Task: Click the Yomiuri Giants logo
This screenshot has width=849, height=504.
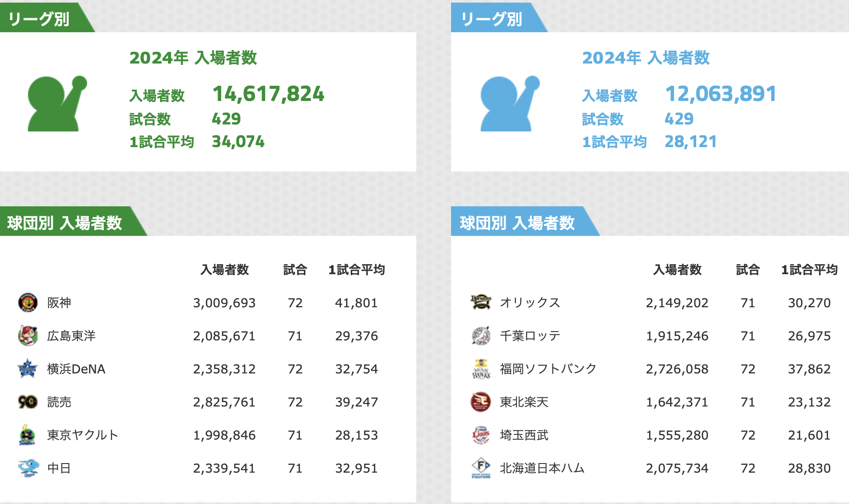Action: click(28, 402)
